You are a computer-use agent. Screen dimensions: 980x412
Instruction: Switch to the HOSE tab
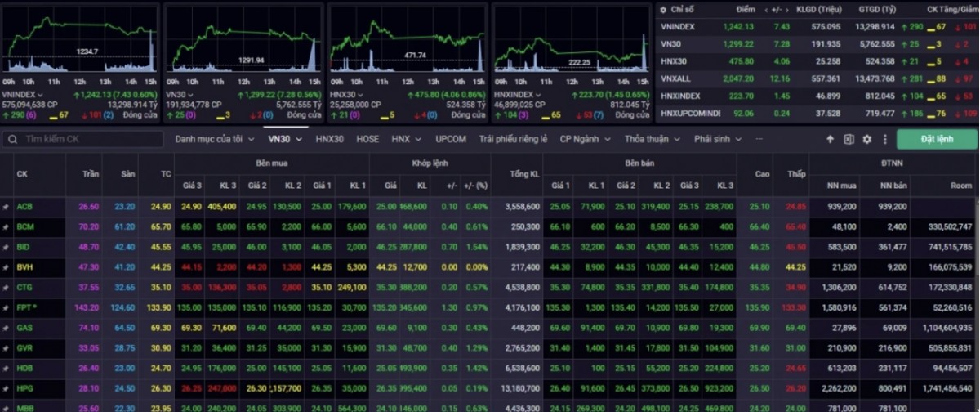tap(367, 140)
